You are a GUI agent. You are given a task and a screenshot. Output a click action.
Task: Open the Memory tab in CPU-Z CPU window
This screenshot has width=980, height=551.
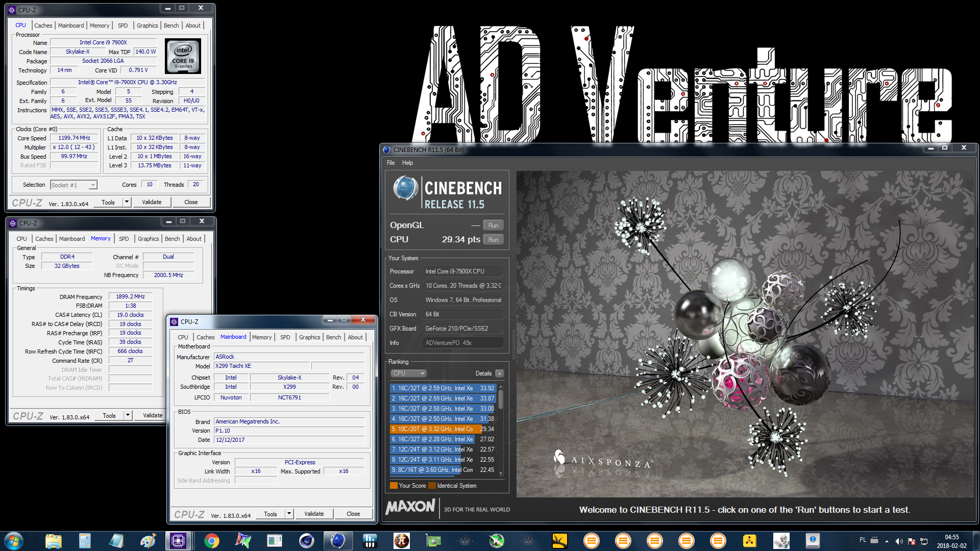pyautogui.click(x=99, y=26)
